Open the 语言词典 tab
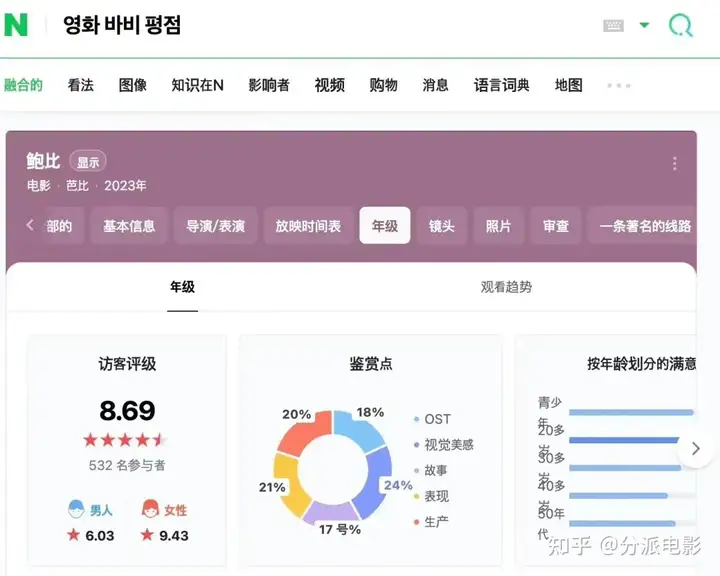 [502, 85]
